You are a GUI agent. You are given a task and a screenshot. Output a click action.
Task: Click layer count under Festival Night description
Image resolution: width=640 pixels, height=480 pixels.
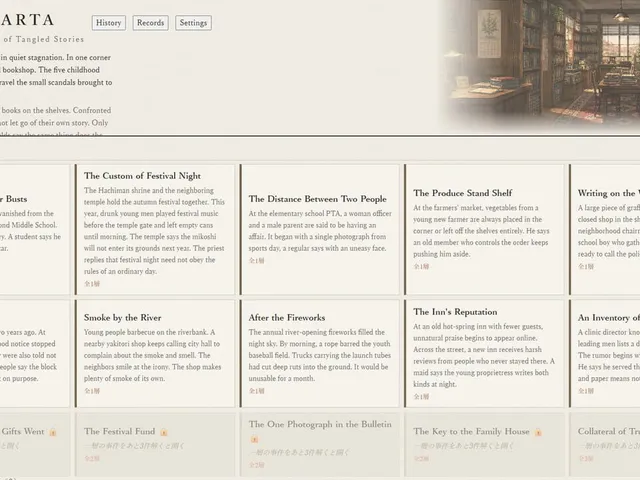click(x=92, y=284)
